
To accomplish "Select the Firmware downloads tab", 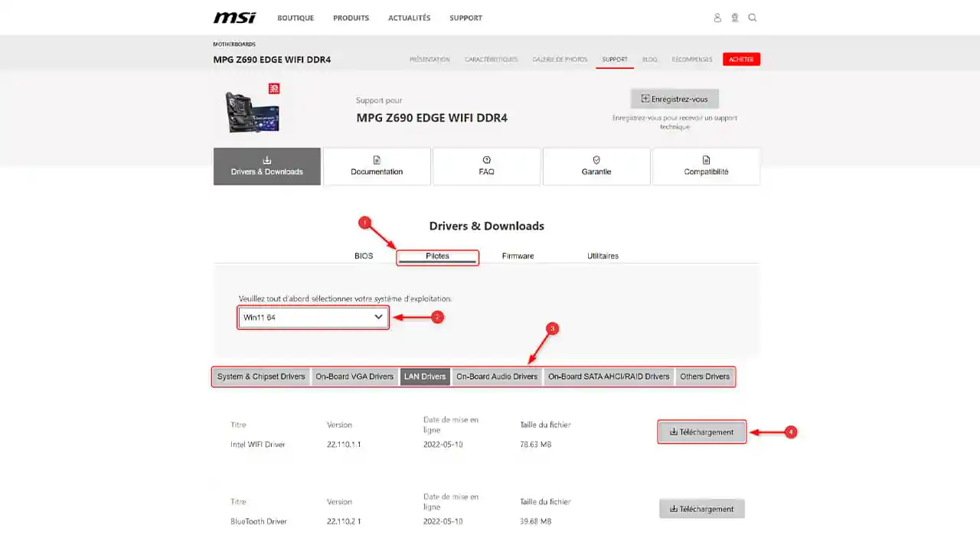I will (x=518, y=256).
